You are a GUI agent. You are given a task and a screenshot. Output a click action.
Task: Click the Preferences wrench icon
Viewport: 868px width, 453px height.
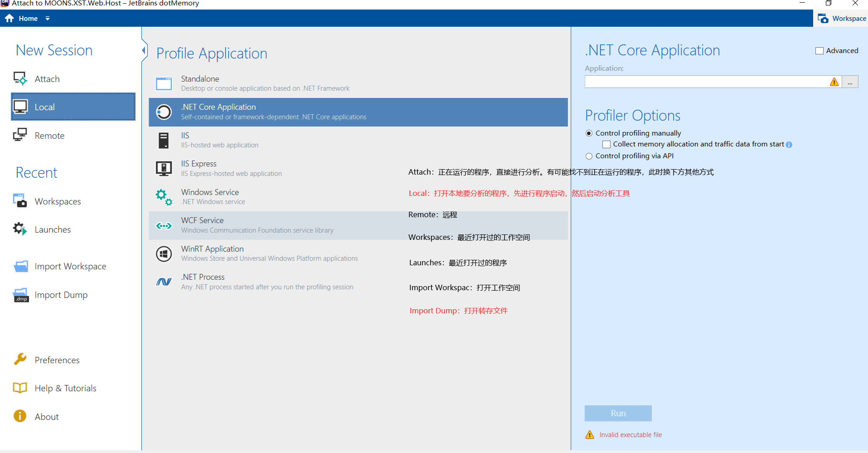click(x=20, y=359)
